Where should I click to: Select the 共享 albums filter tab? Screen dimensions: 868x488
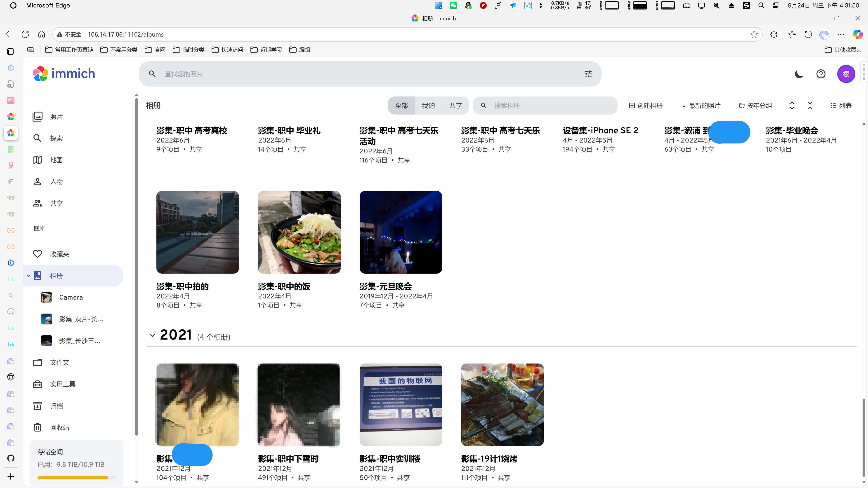click(x=455, y=106)
